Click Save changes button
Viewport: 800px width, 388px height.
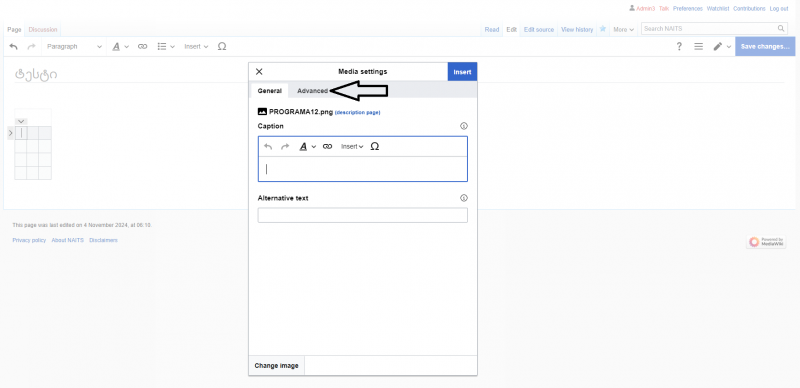coord(765,46)
